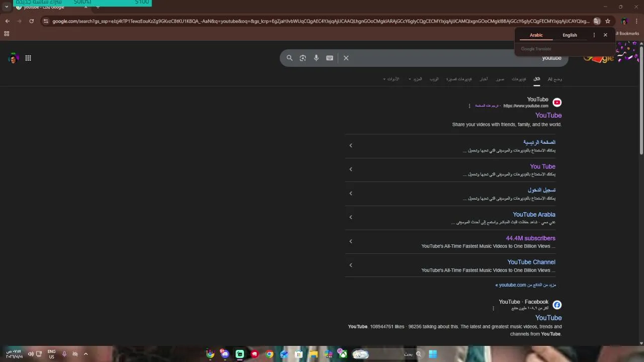Switch to the أخبار (News) tab
This screenshot has height=362, width=644.
tap(484, 79)
